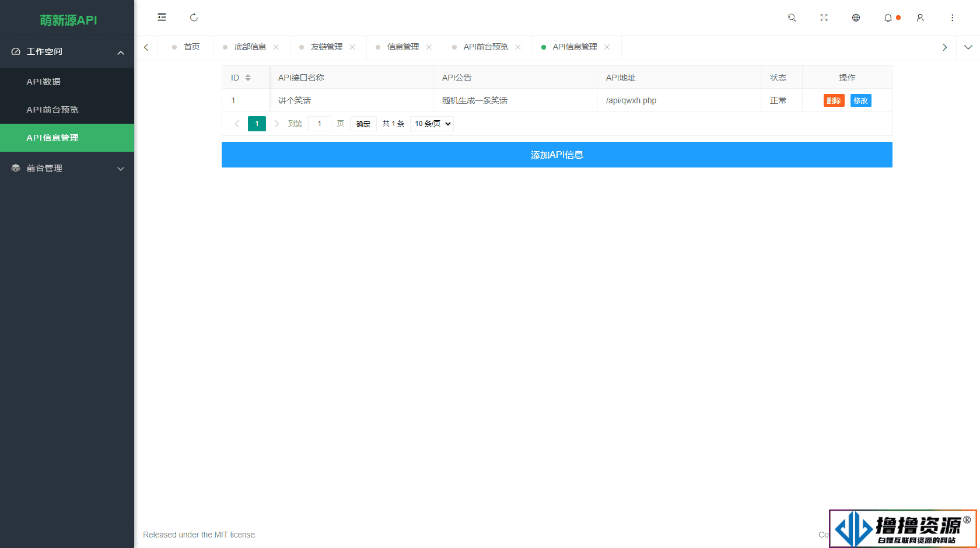Click the 萌新源API logo
The width and height of the screenshot is (980, 548).
coord(68,20)
